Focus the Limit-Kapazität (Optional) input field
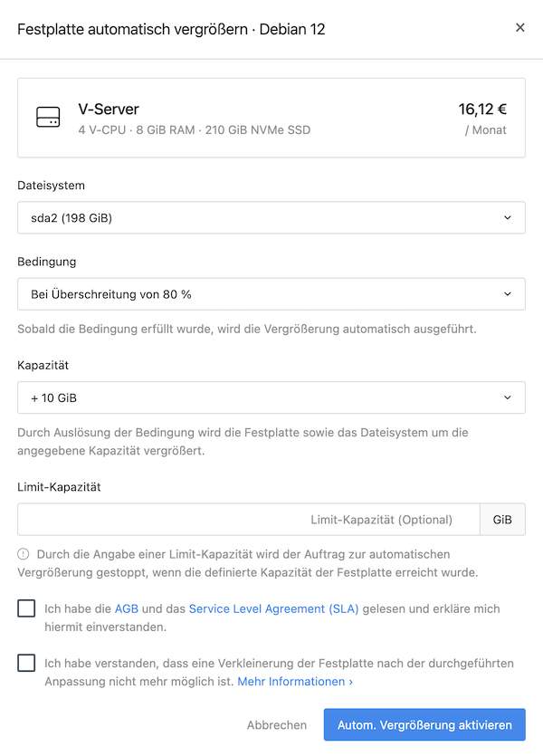Image resolution: width=543 pixels, height=756 pixels. click(249, 520)
